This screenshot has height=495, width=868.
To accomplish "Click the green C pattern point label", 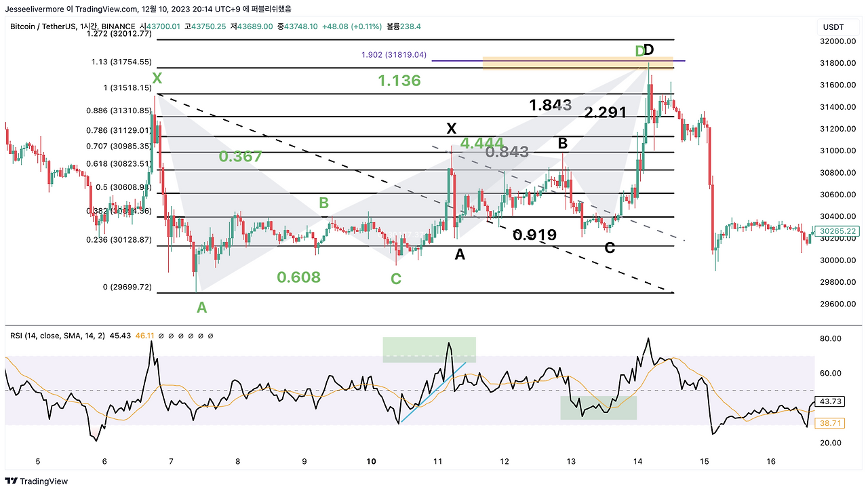I will coord(396,279).
